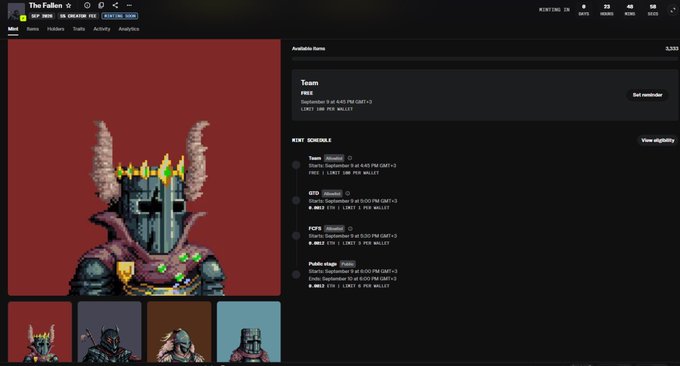
Task: Share the collection via the share icon
Action: point(115,5)
